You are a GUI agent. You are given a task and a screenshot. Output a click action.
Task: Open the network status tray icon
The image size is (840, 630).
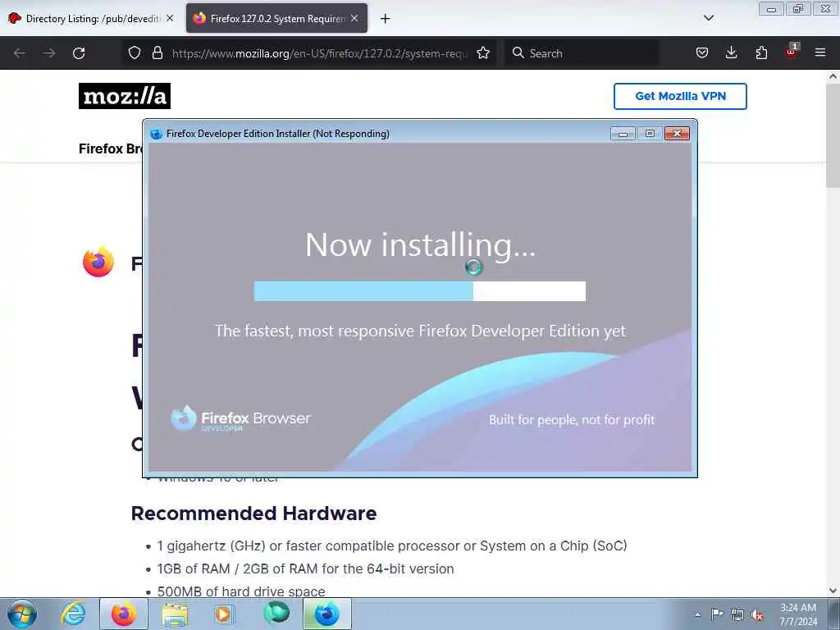pyautogui.click(x=737, y=614)
